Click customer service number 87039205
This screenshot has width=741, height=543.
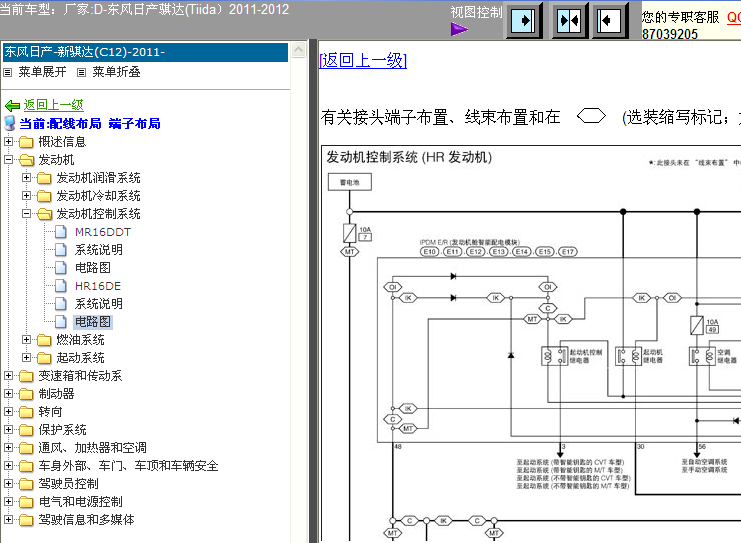pyautogui.click(x=670, y=34)
